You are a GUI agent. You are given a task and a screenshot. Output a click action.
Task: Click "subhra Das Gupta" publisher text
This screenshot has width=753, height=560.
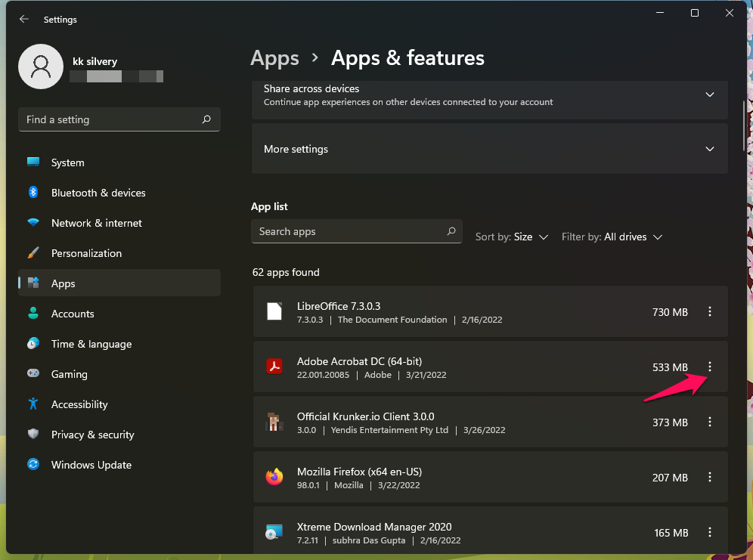click(369, 540)
